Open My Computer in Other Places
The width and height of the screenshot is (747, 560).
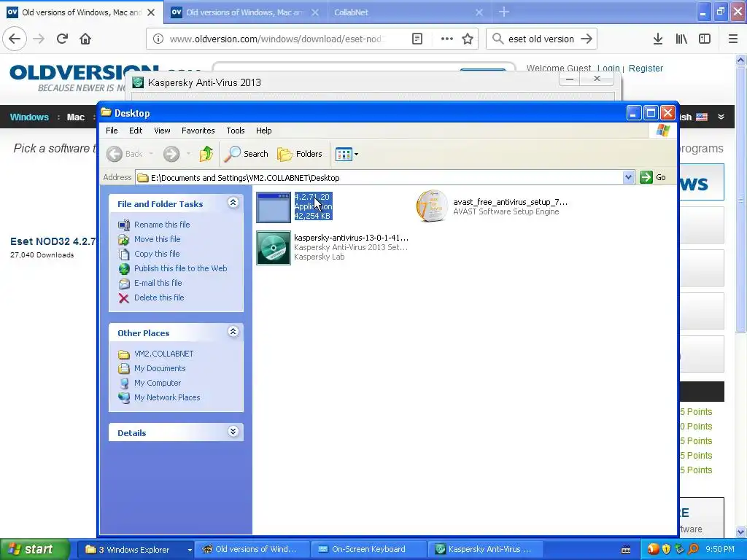(158, 383)
